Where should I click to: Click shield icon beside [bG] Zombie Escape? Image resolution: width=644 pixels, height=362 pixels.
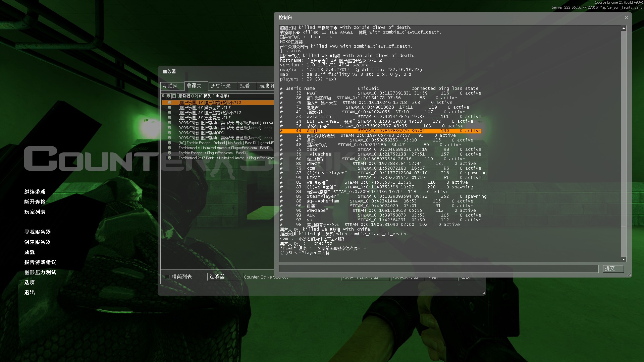169,143
